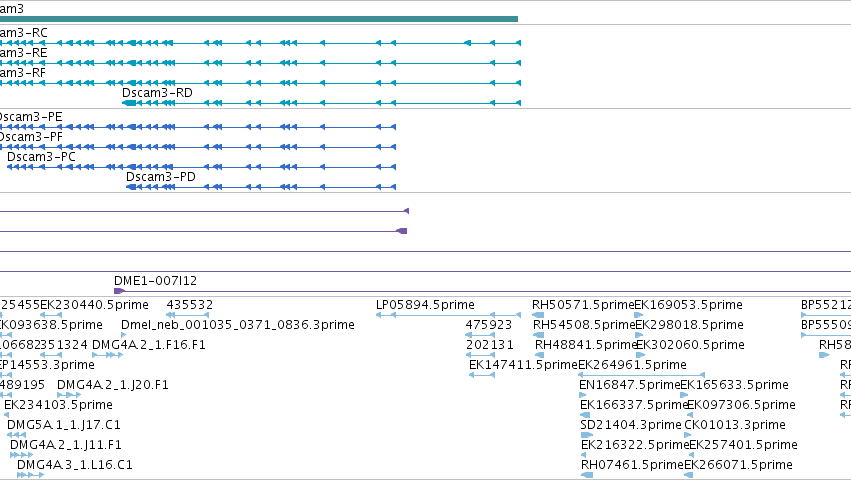Image resolution: width=851 pixels, height=480 pixels.
Task: Select EST label EK147411.5prime
Action: (x=523, y=365)
